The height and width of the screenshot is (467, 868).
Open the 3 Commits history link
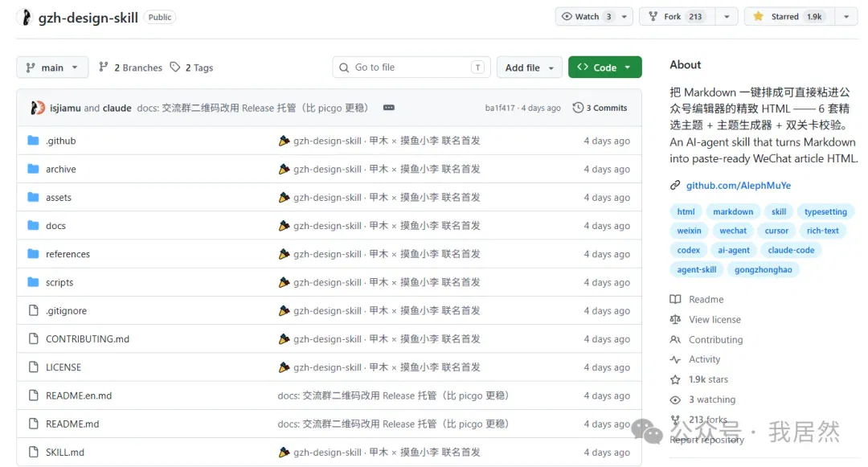[x=600, y=108]
